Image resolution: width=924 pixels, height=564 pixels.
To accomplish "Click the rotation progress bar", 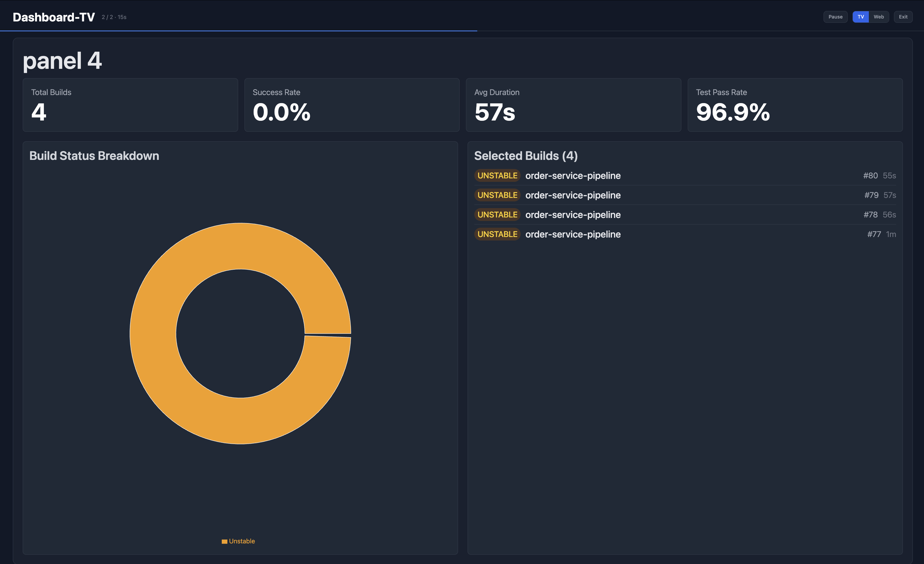I will [x=239, y=31].
